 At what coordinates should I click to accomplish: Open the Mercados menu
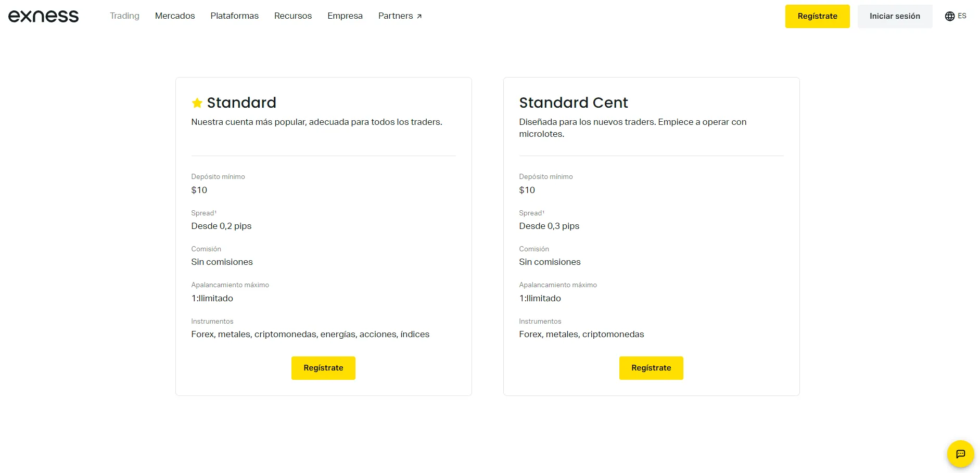175,16
